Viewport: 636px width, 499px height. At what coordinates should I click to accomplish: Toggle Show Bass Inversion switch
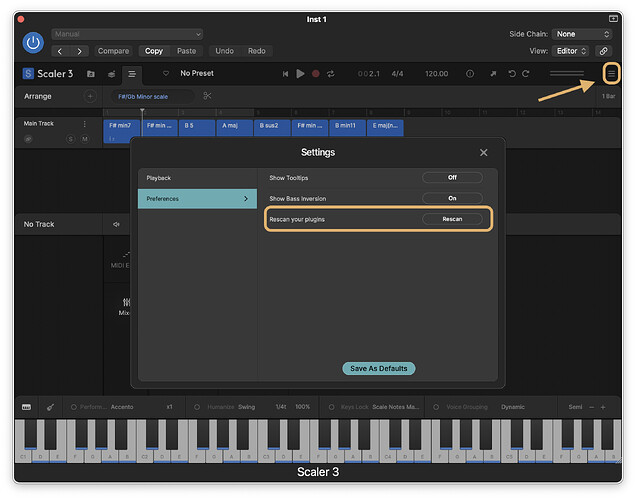[x=452, y=198]
